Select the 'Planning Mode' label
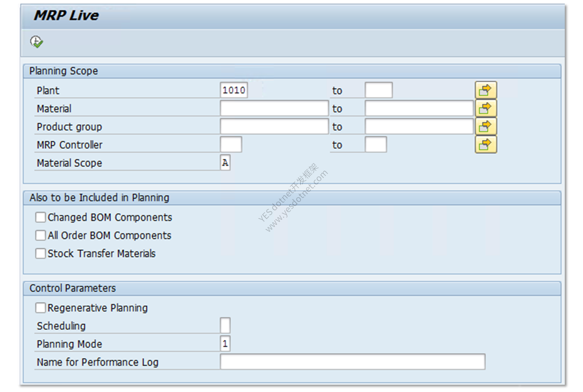Image resolution: width=583 pixels, height=392 pixels. click(69, 344)
